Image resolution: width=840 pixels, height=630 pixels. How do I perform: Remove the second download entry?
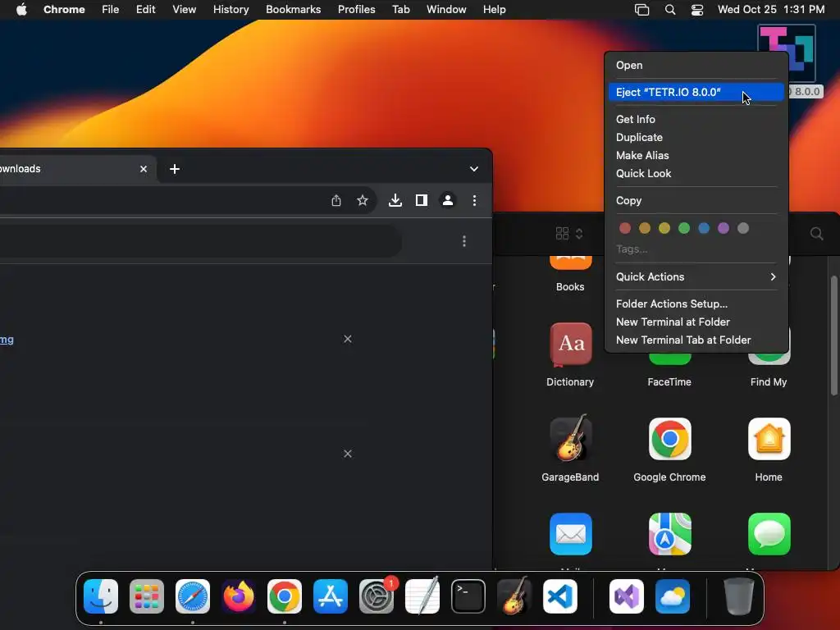348,454
